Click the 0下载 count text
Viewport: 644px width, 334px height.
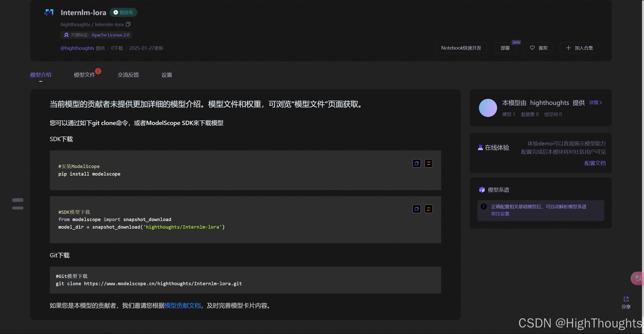pyautogui.click(x=117, y=48)
